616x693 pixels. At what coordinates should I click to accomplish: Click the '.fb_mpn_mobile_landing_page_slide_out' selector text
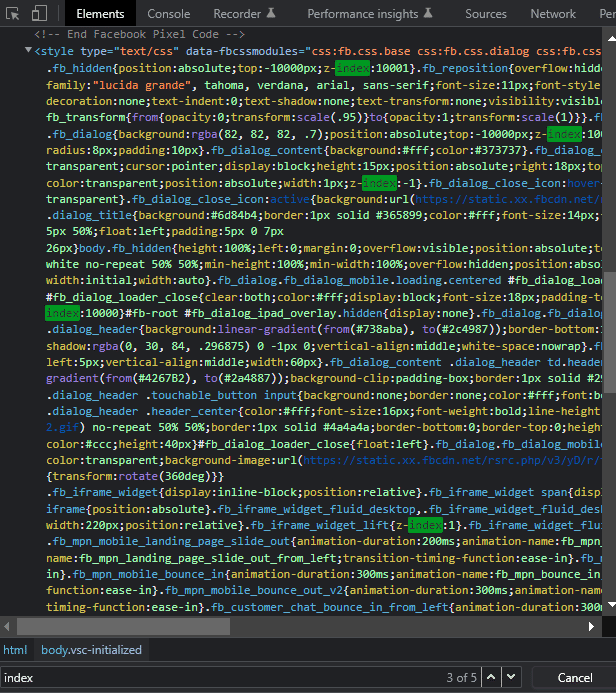point(168,541)
